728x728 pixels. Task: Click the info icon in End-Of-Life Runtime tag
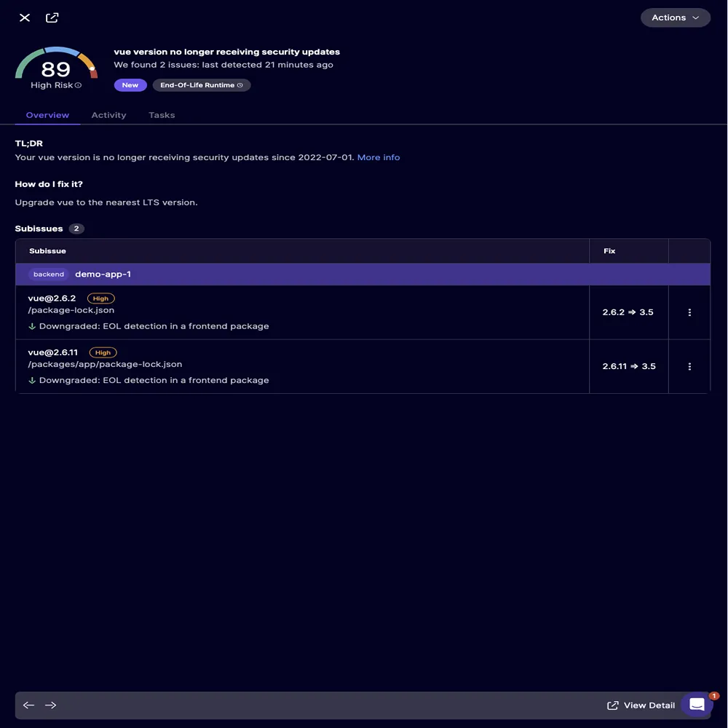(x=240, y=85)
